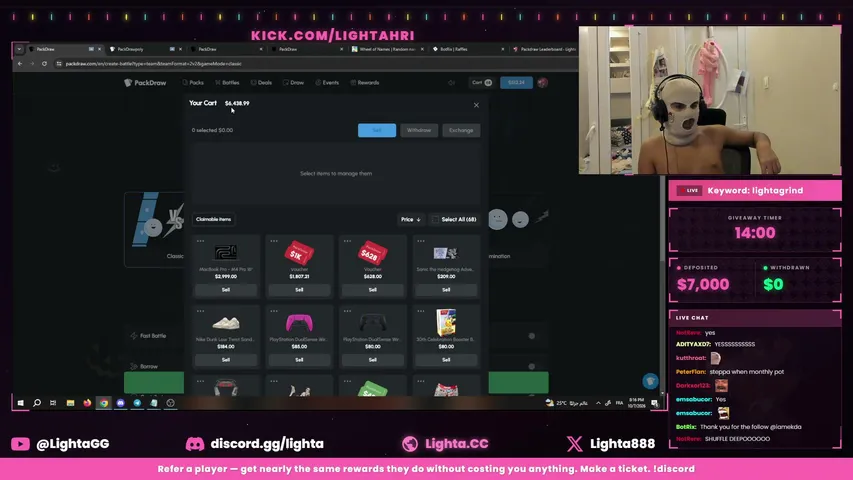Sell the $1,807.21 voucher
853x480 pixels.
coord(299,290)
